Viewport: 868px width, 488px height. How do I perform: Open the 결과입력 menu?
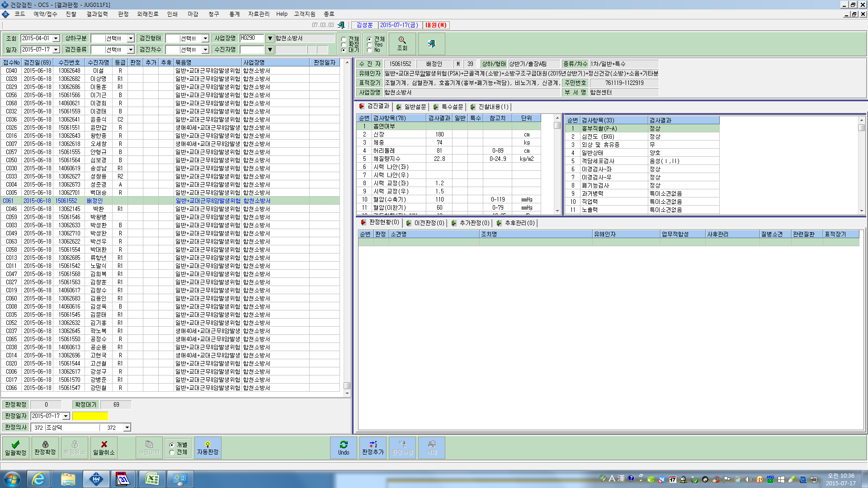(x=97, y=14)
